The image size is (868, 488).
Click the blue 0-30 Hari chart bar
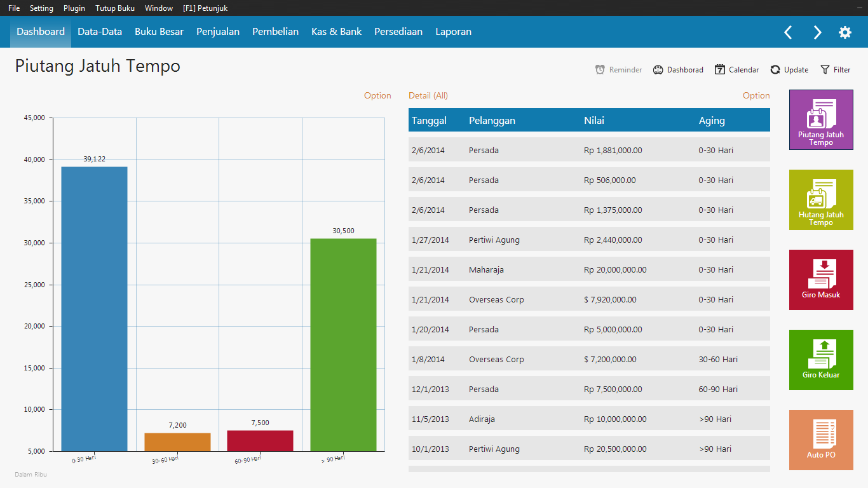tap(94, 309)
